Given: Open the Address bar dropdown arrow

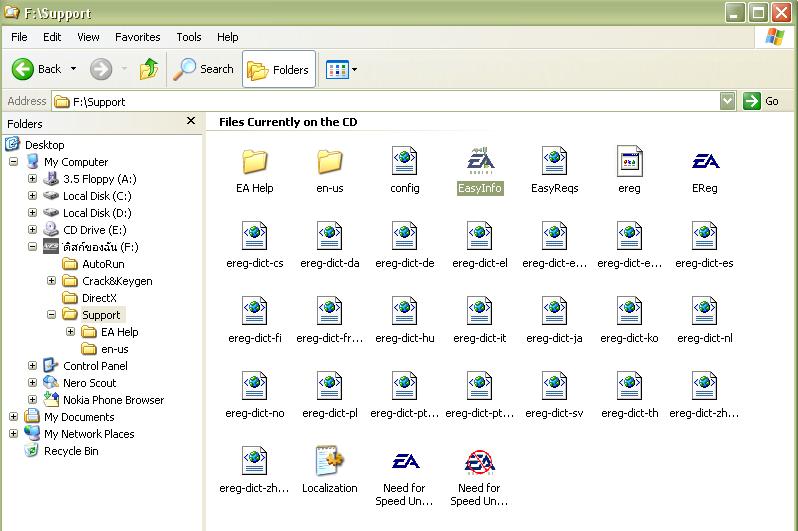Looking at the screenshot, I should (728, 101).
